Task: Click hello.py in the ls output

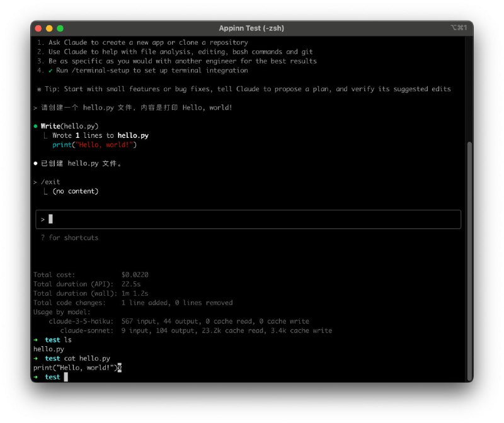Action: coord(49,349)
